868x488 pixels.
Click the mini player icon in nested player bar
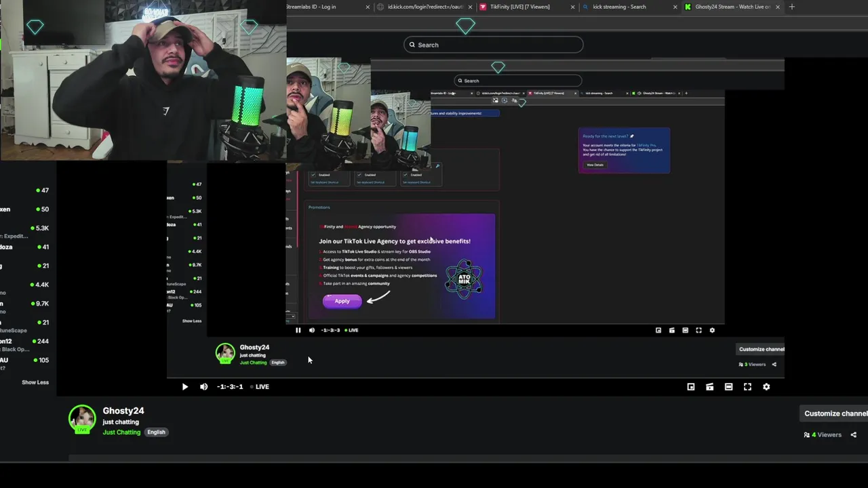tap(658, 330)
